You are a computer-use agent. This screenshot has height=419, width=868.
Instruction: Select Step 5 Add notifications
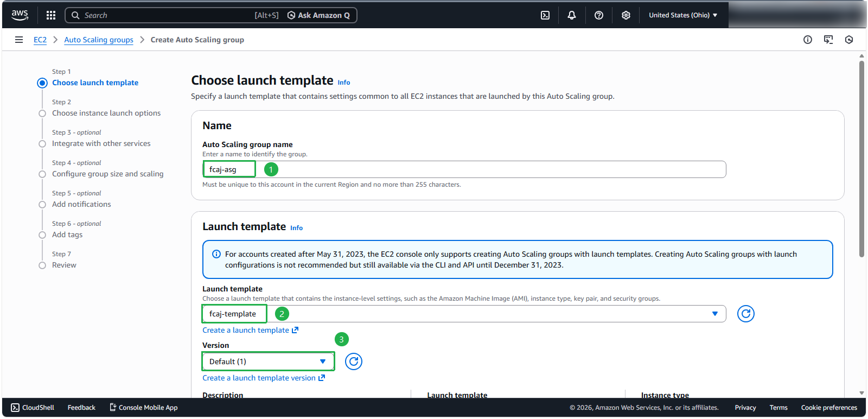81,204
